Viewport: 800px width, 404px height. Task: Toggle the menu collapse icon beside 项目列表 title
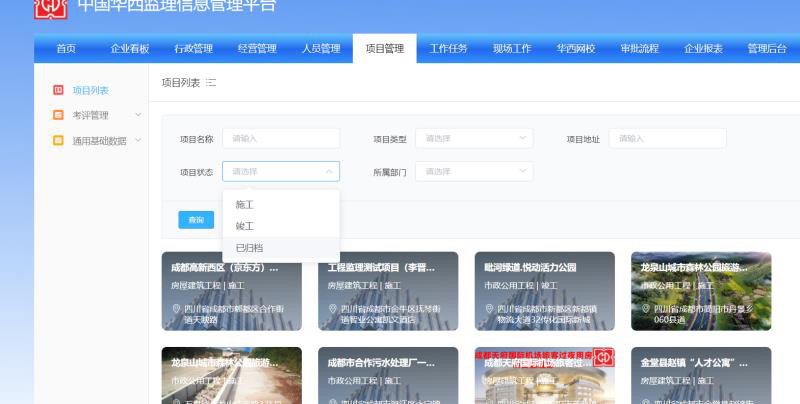tap(211, 83)
